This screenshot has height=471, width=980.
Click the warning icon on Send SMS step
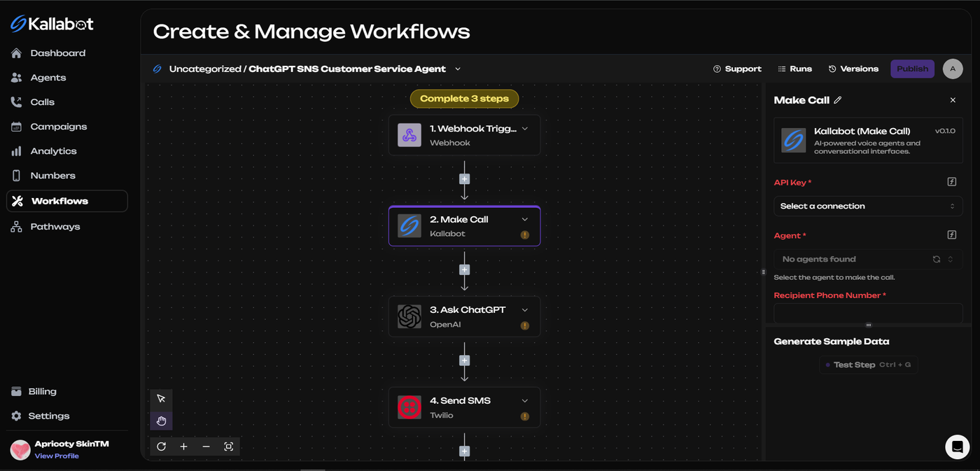point(525,416)
